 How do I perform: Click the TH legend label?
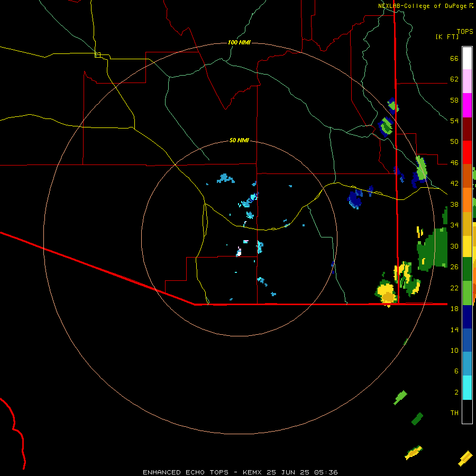(x=454, y=413)
